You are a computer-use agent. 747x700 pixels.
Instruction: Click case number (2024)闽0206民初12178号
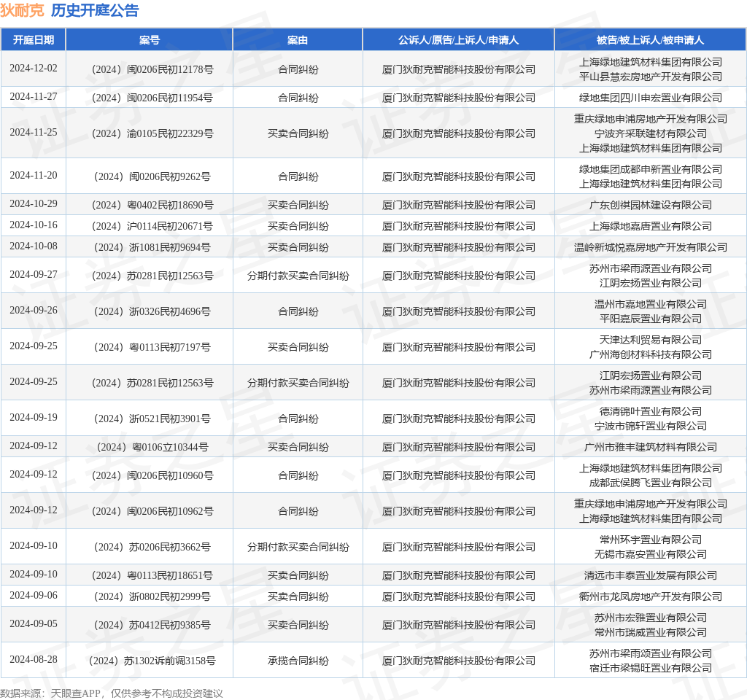pos(152,69)
